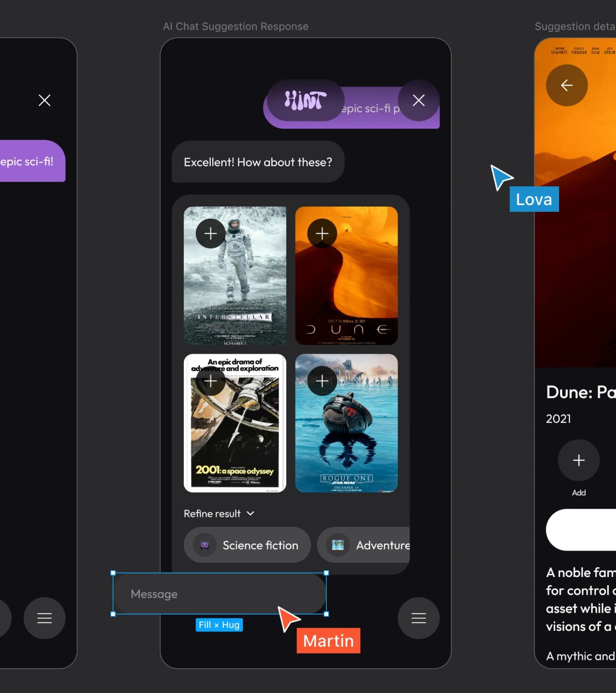Click the map icon on Adventure chip

(x=338, y=545)
